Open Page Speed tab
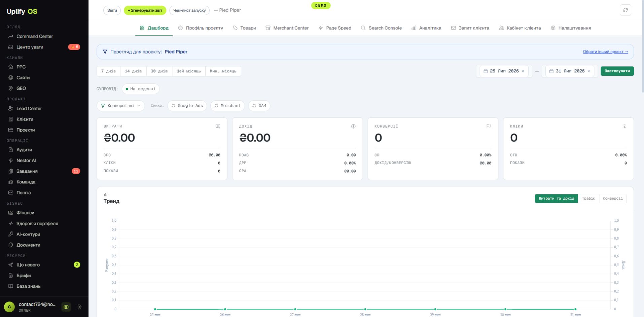Viewport: 644px width, 317px height. (335, 28)
